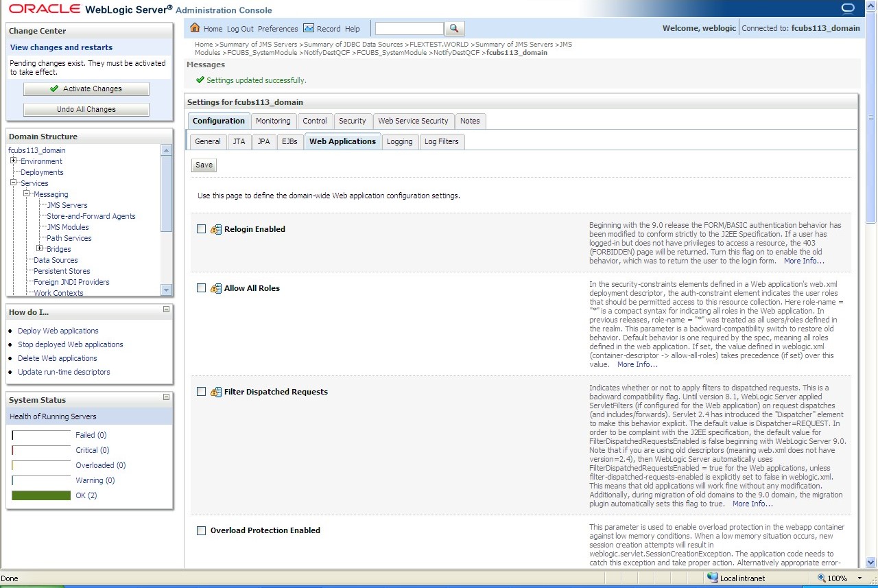The width and height of the screenshot is (878, 588).
Task: Open the Log Filters sub-tab
Action: coord(441,141)
